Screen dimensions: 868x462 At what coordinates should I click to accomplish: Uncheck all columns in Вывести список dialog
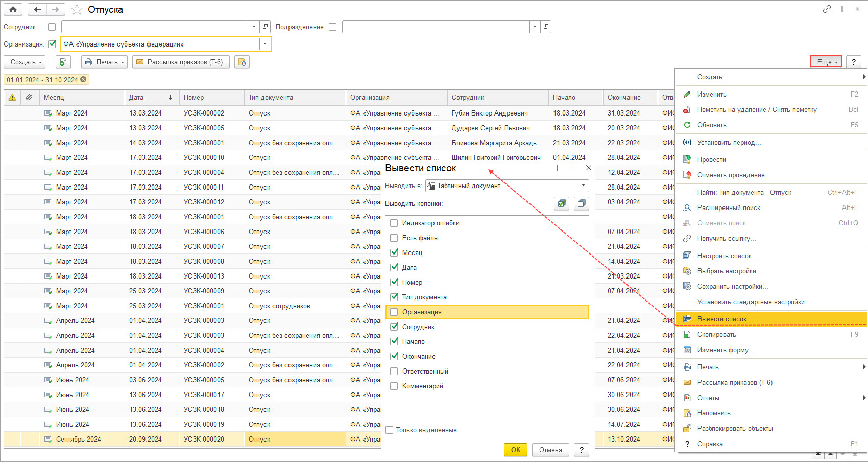point(582,203)
